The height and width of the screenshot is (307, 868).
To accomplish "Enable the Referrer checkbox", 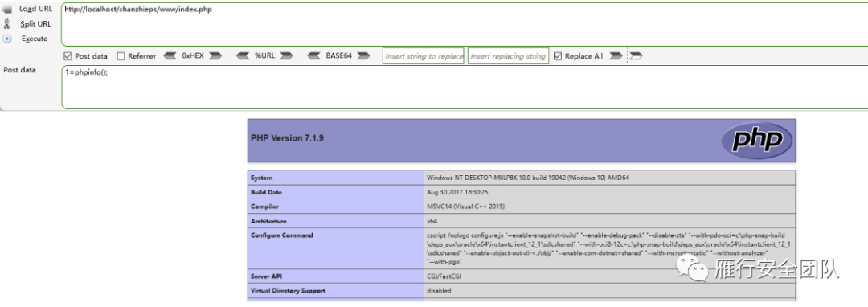I will point(121,56).
